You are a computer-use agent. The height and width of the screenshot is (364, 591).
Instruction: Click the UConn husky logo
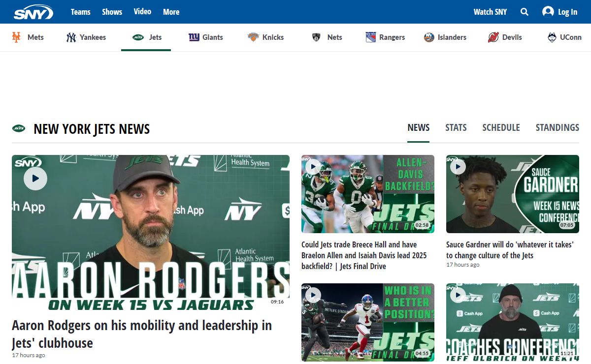552,37
